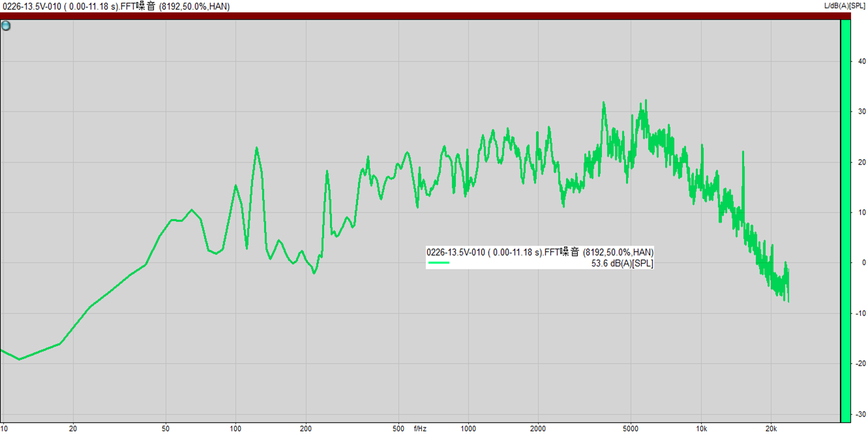Click the 0 dB level axis label
The height and width of the screenshot is (434, 868).
pyautogui.click(x=863, y=263)
